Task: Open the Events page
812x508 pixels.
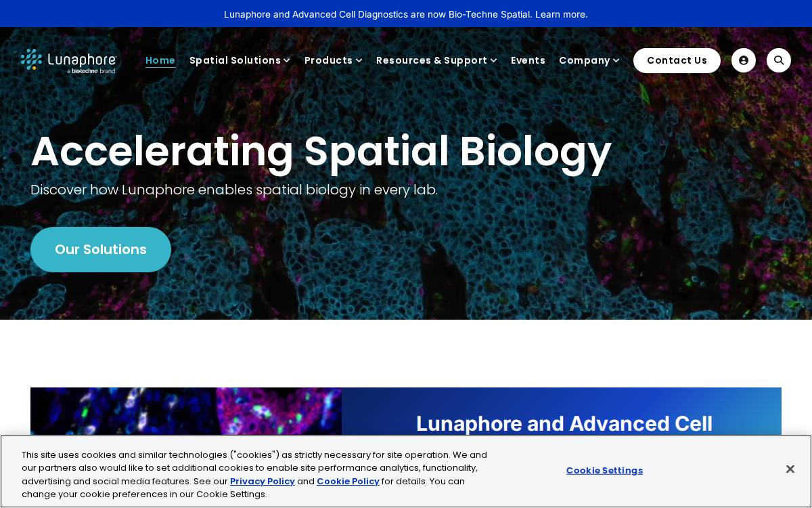Action: point(528,60)
